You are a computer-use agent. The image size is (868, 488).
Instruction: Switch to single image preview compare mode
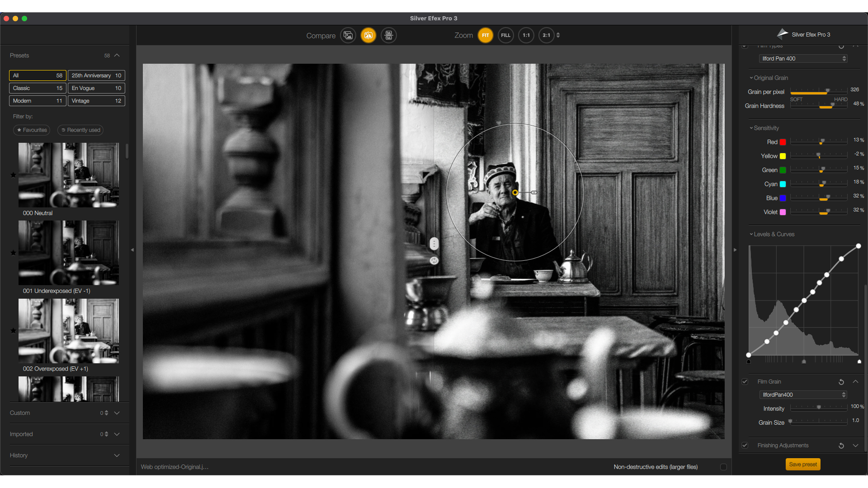click(x=348, y=35)
